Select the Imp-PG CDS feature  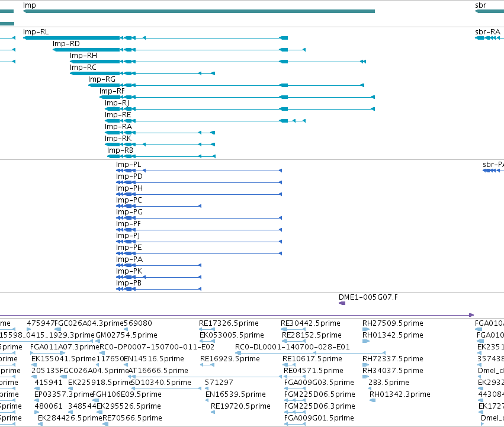pos(129,212)
